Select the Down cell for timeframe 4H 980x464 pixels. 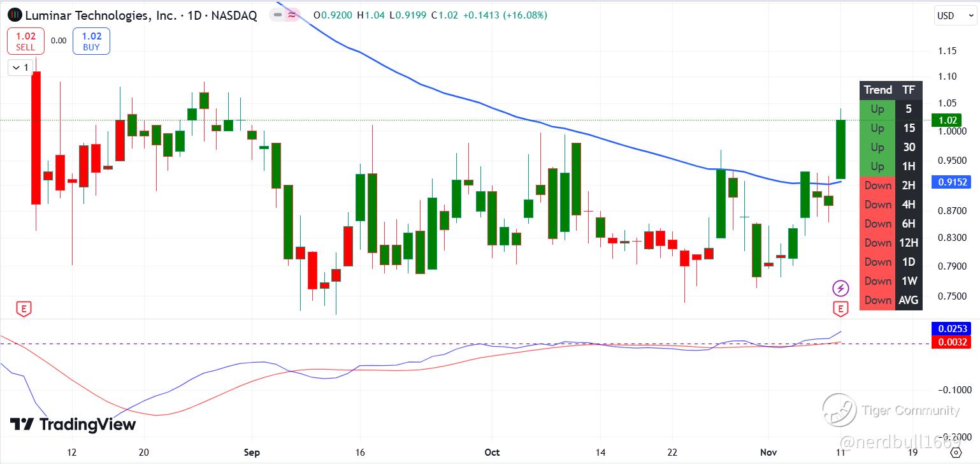tap(877, 205)
